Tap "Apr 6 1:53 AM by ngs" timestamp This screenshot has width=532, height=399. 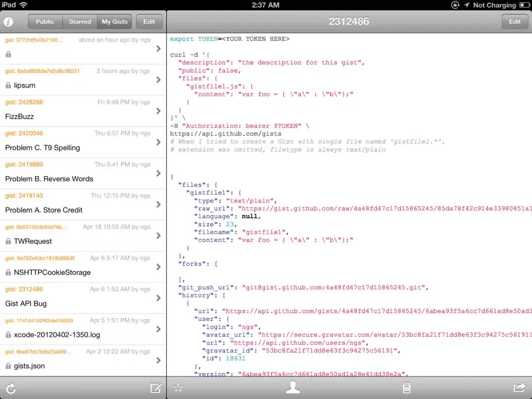[120, 289]
